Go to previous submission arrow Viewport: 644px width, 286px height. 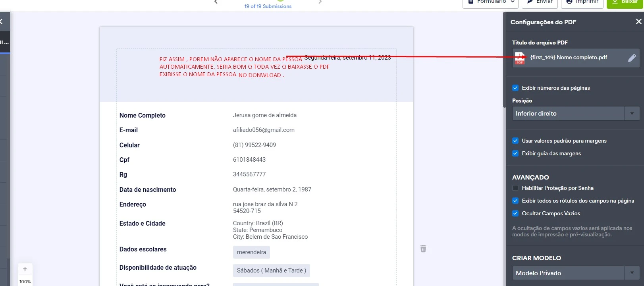[x=216, y=2]
